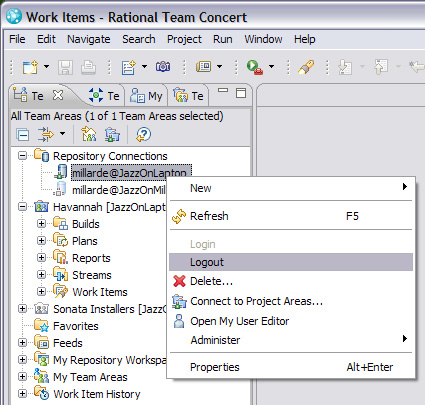Viewport: 425px width, 405px height.
Task: Click the Save floppy disk icon
Action: point(65,67)
